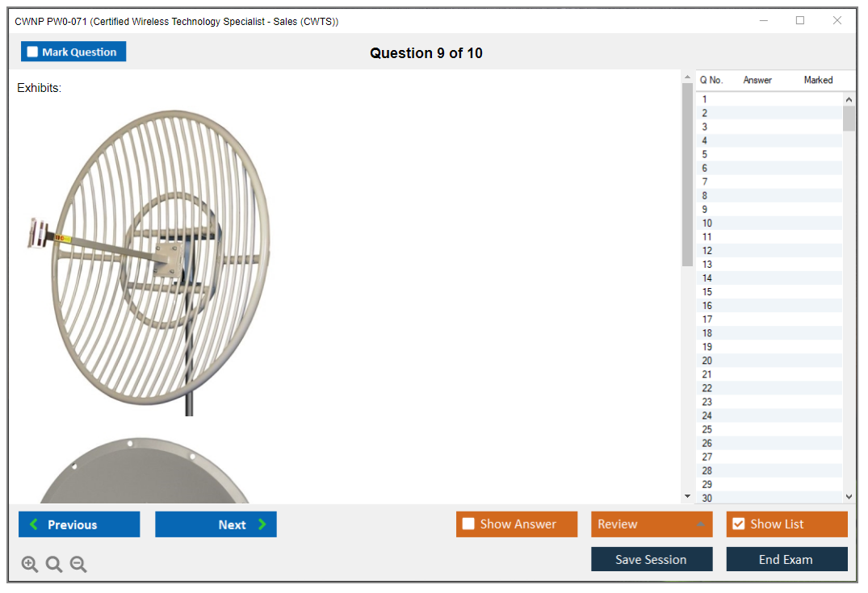Click the exhibit pane scrollbar thumb
Screen dimensions: 868x593
(x=687, y=173)
